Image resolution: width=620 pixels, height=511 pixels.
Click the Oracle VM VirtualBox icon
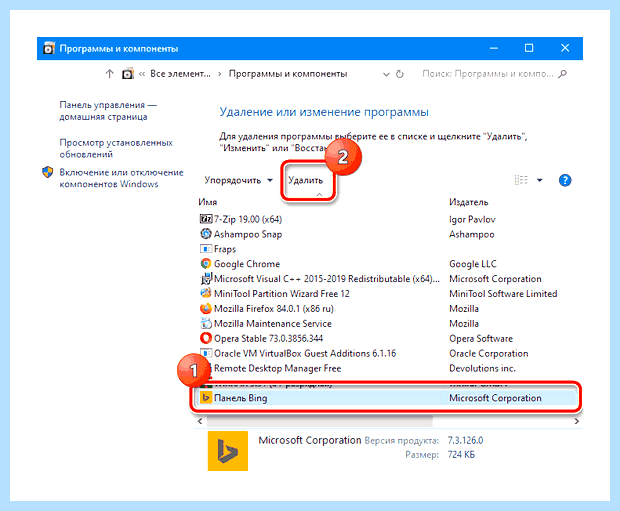click(x=206, y=353)
